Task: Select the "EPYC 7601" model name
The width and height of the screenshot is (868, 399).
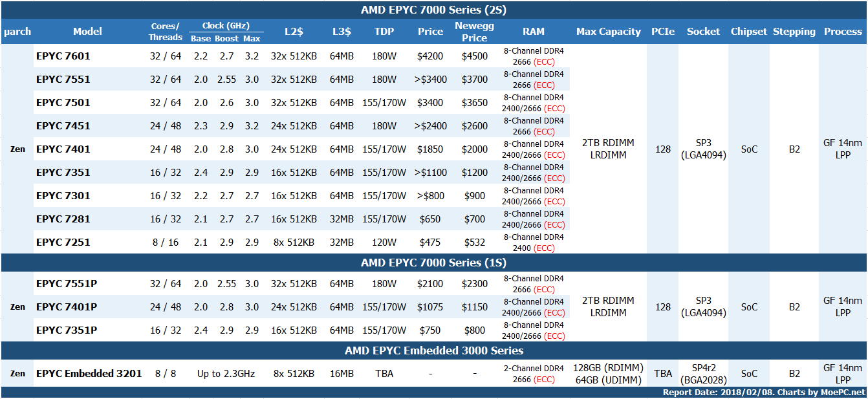Action: pos(63,56)
